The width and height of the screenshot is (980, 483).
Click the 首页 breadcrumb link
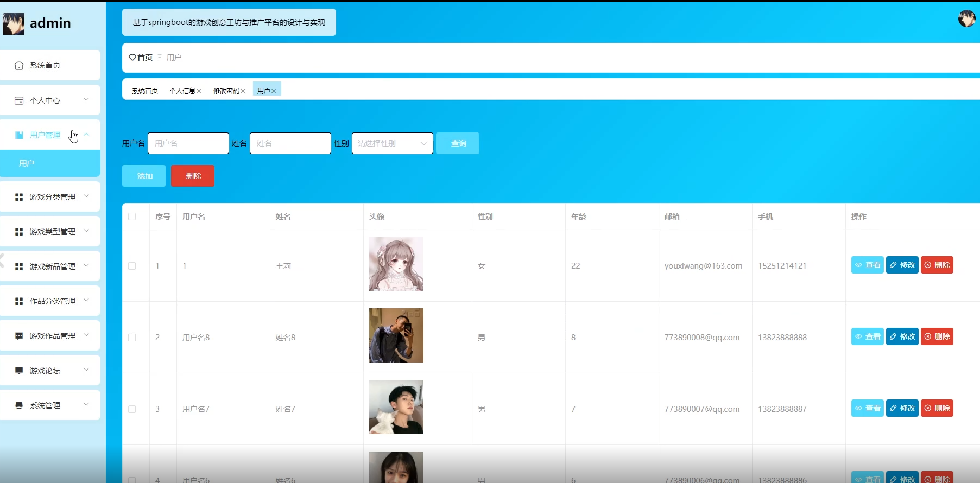(x=145, y=58)
